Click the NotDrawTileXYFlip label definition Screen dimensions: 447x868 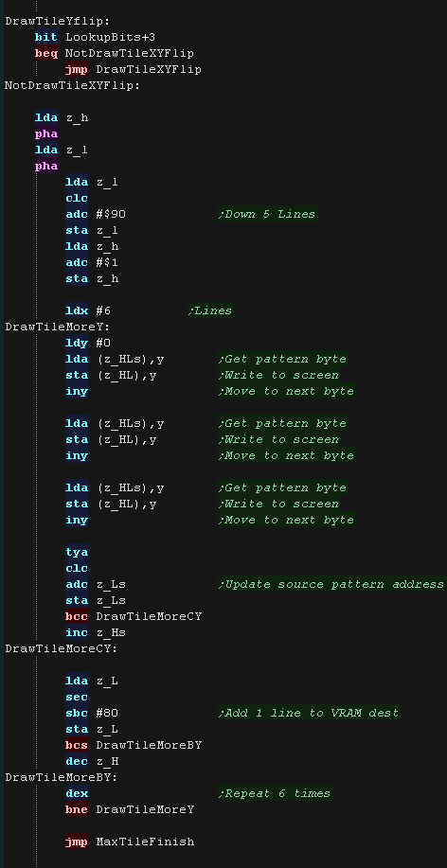coord(73,85)
